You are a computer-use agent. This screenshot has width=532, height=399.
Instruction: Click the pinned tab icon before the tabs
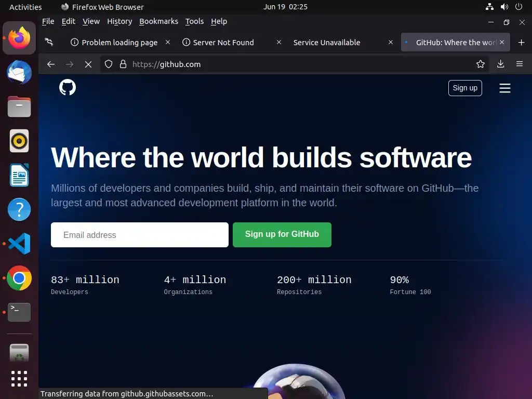[49, 42]
